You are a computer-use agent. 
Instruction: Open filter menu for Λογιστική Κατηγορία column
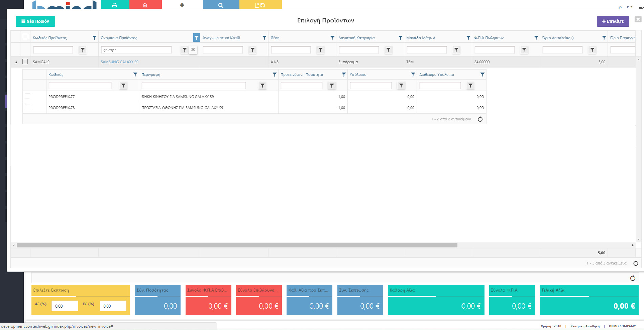point(400,38)
